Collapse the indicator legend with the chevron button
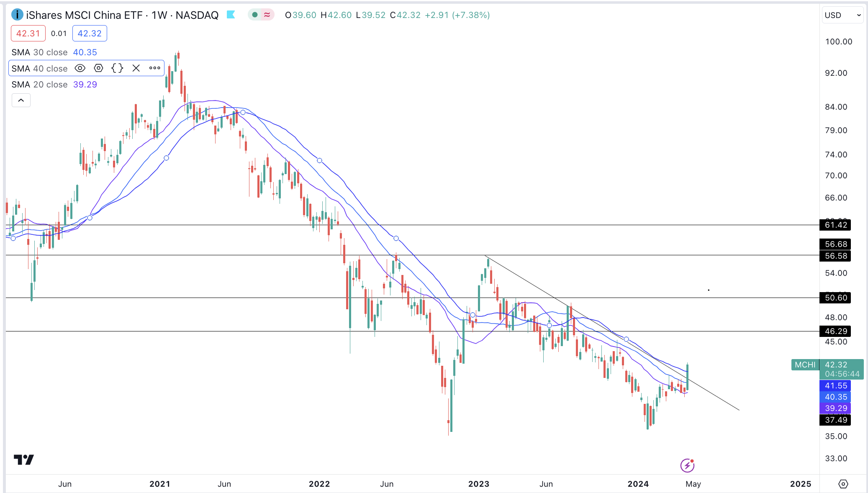868x493 pixels. coord(21,100)
